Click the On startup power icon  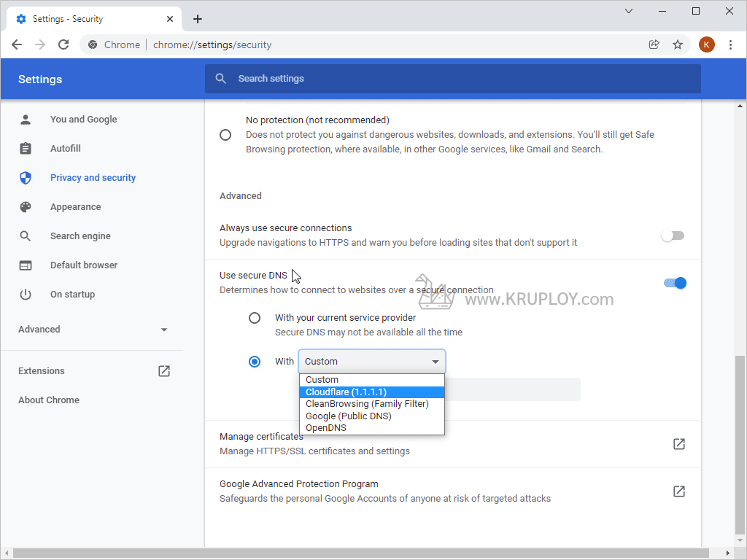(x=26, y=295)
